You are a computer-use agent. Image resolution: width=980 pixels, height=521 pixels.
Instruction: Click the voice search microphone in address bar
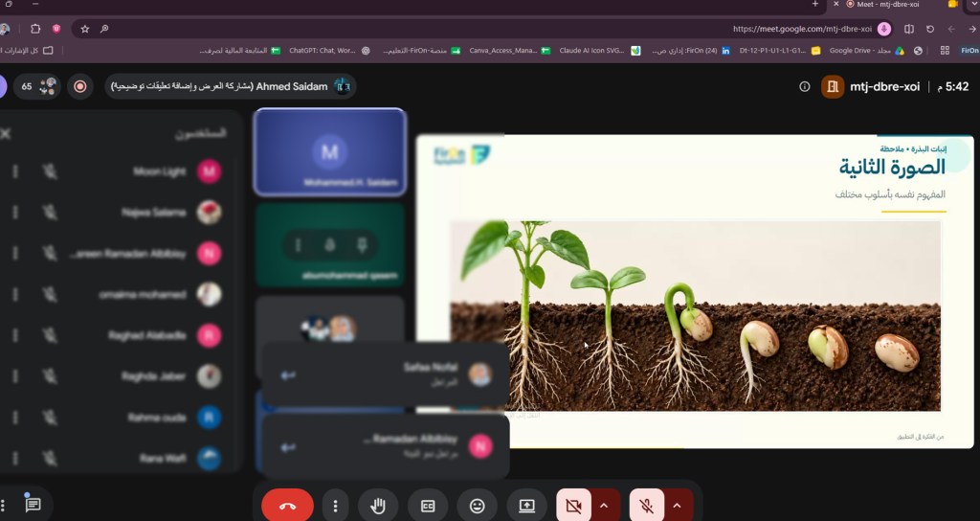pyautogui.click(x=883, y=29)
